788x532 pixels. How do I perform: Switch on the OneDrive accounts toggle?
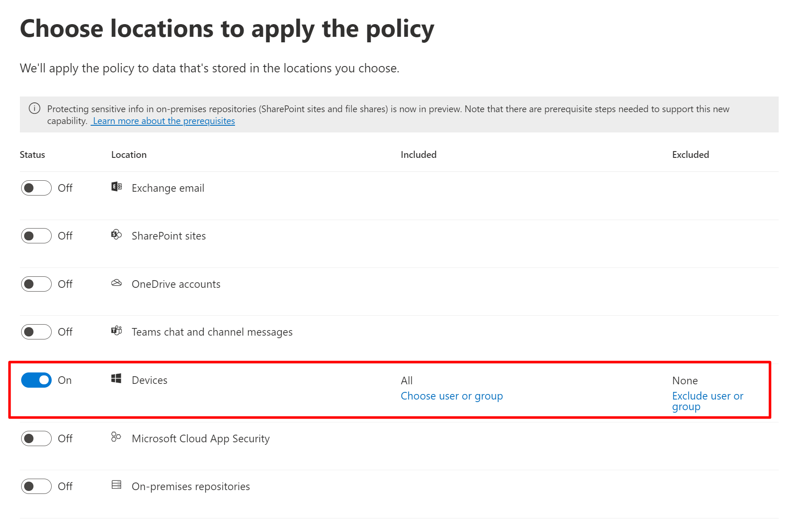[x=36, y=284]
